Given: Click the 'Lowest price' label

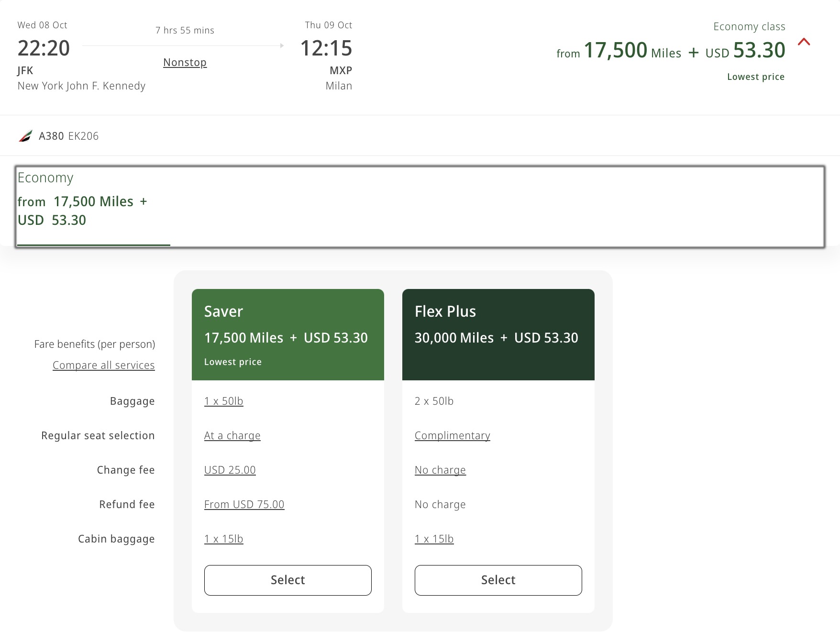Looking at the screenshot, I should pos(756,77).
